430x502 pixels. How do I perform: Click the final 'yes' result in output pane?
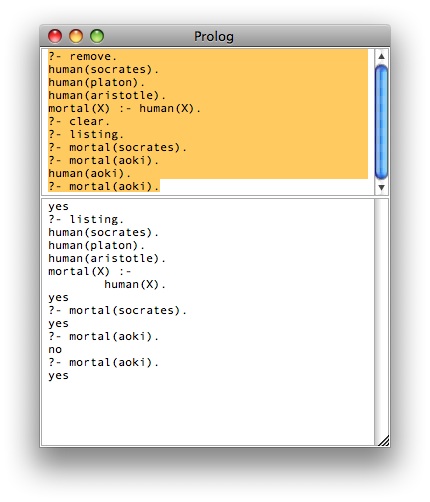58,376
